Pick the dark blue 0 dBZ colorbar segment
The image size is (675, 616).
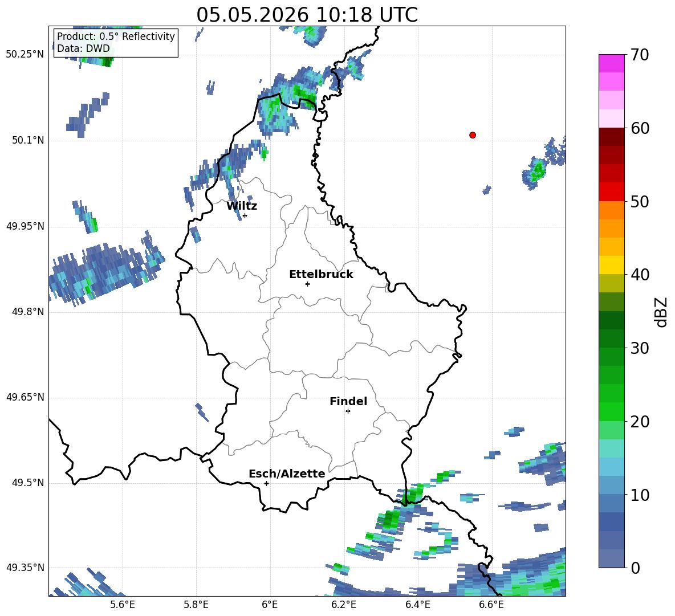[611, 558]
